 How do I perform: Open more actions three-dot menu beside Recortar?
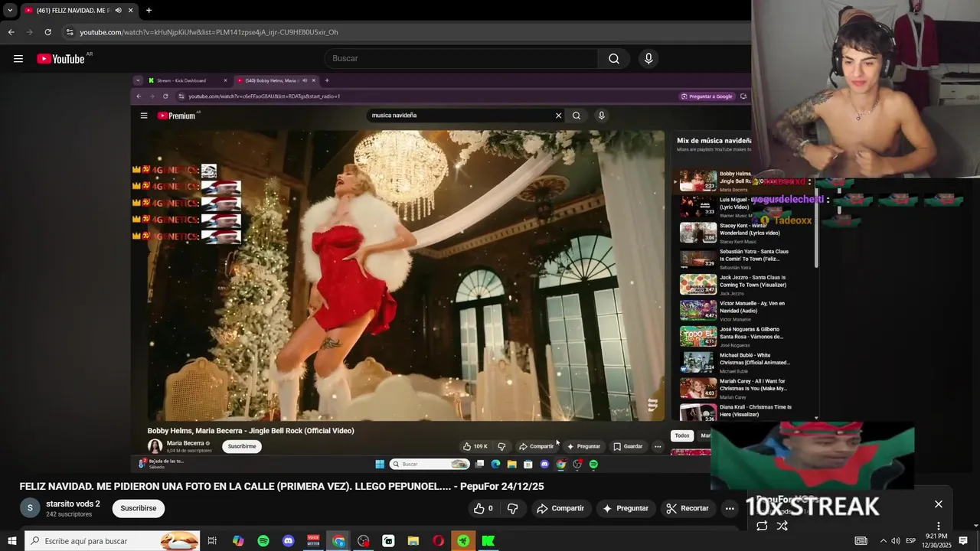point(730,508)
